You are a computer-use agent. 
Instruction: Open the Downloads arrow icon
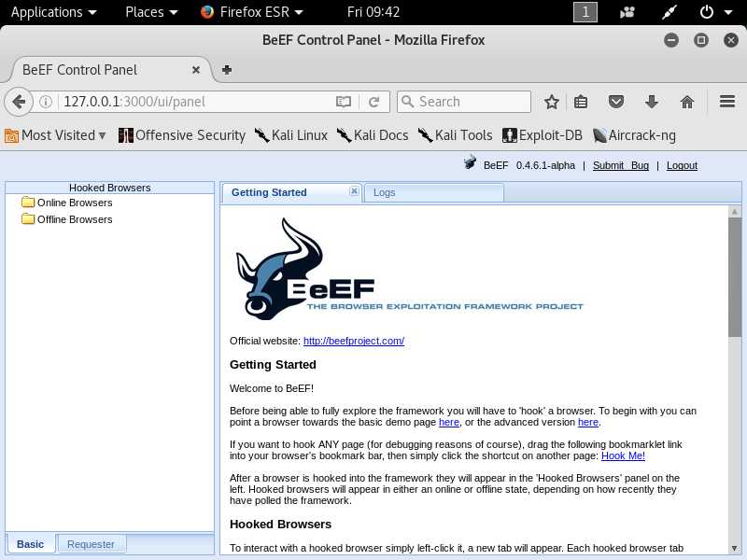pos(651,102)
